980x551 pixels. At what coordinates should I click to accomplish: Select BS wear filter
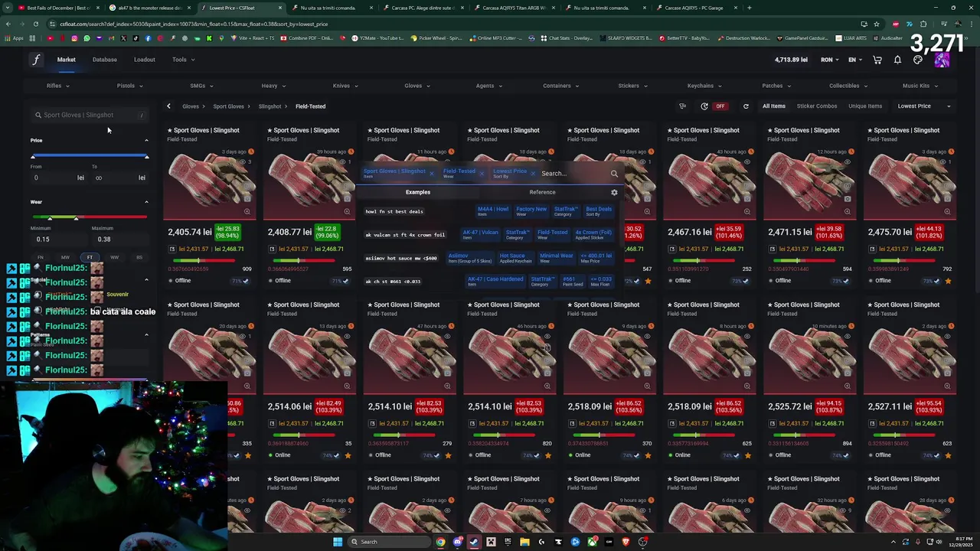(x=139, y=257)
